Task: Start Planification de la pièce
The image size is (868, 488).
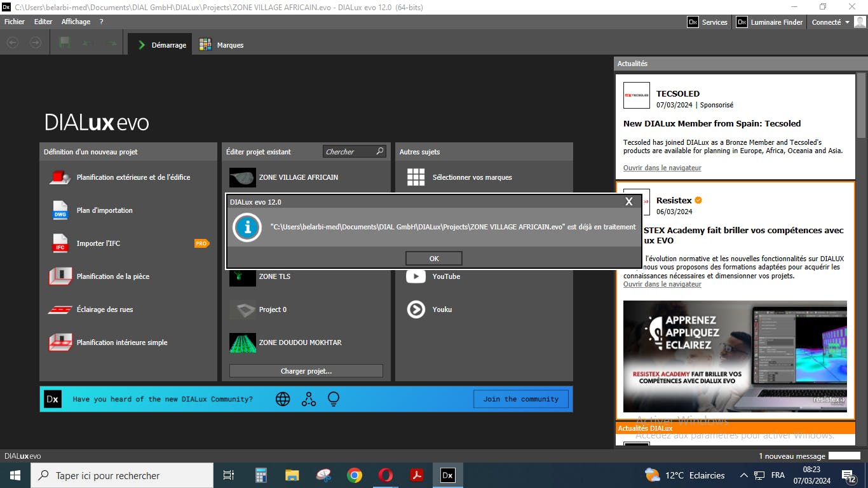Action: [x=99, y=276]
